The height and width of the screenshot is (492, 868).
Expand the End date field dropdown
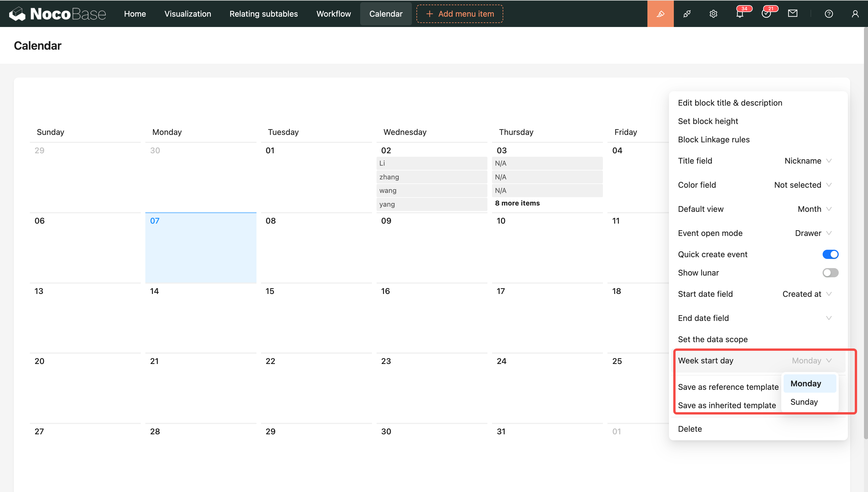pyautogui.click(x=829, y=318)
